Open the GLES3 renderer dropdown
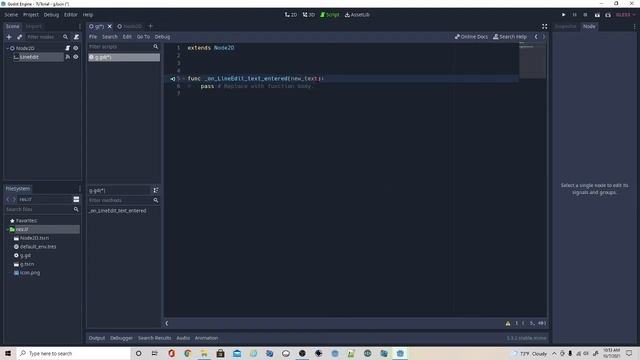Image resolution: width=640 pixels, height=360 pixels. (x=625, y=15)
